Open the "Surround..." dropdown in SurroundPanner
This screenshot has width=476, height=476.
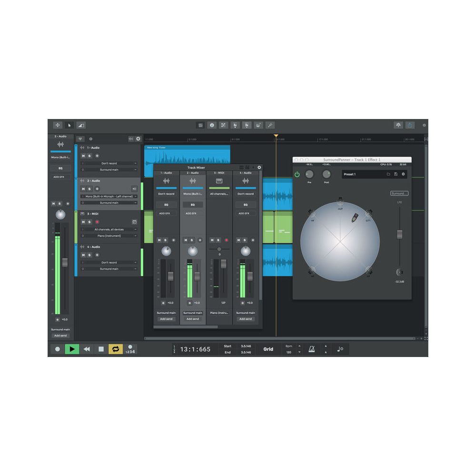(x=399, y=194)
